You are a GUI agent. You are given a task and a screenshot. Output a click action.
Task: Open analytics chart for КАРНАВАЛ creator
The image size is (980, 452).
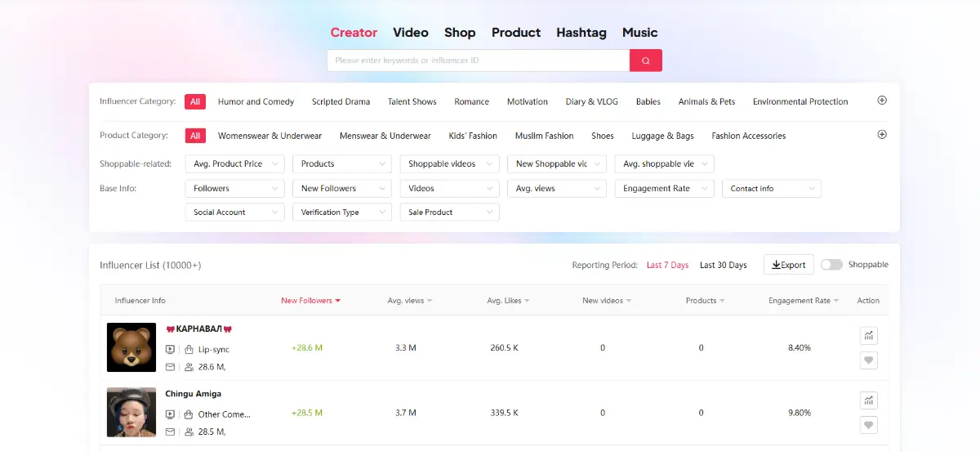[868, 335]
